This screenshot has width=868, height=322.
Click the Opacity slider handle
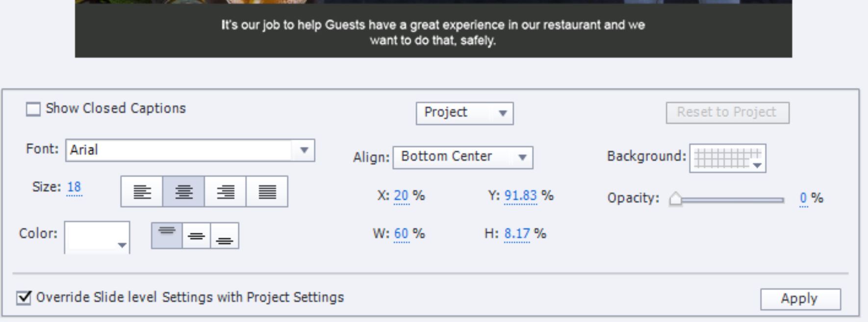[675, 199]
